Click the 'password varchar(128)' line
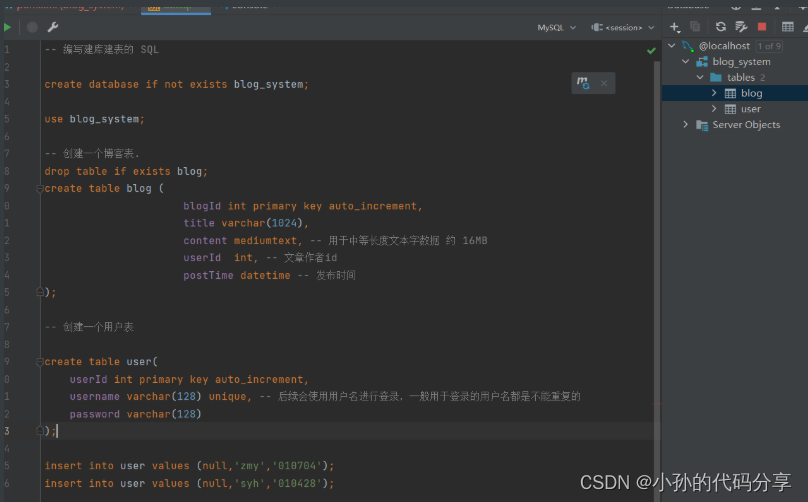808x502 pixels. [x=136, y=414]
